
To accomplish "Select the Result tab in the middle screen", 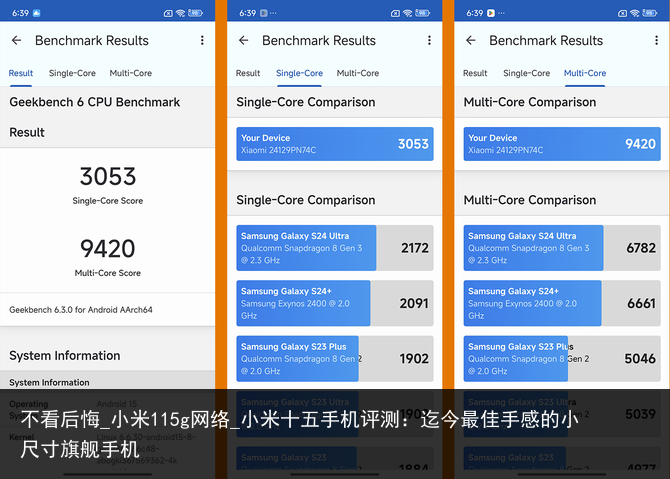I will pyautogui.click(x=248, y=73).
